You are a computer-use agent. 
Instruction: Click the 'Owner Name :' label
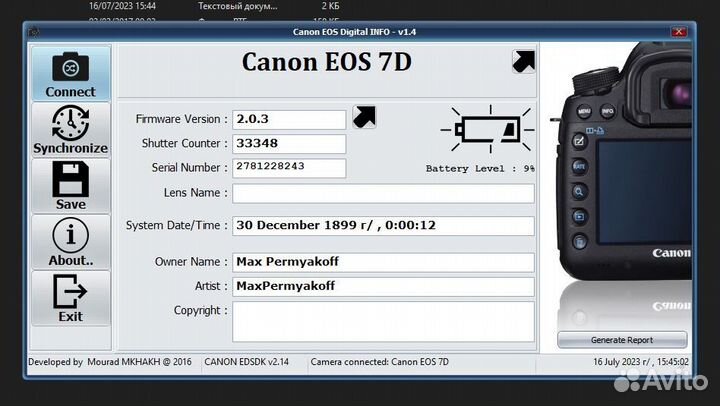point(191,262)
